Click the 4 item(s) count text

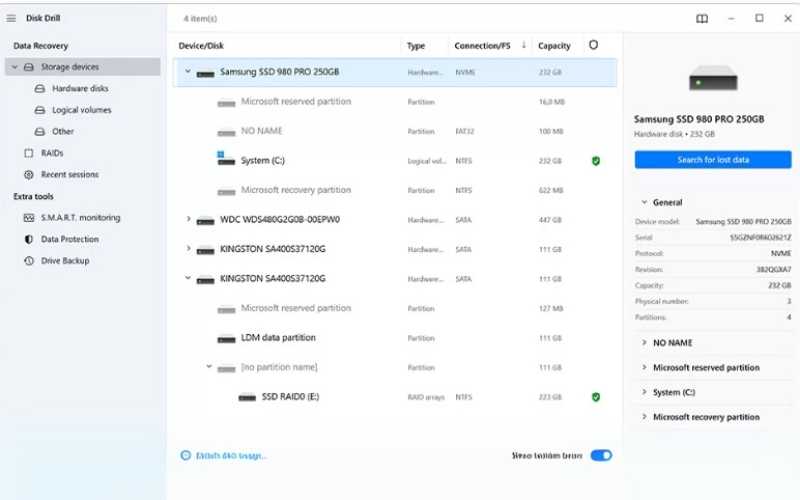200,19
